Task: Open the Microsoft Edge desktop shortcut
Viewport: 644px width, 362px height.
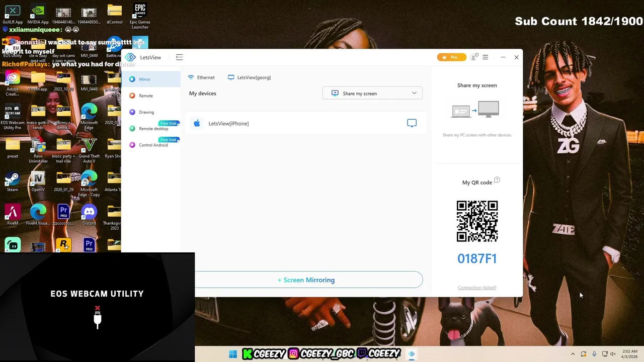Action: [x=89, y=117]
